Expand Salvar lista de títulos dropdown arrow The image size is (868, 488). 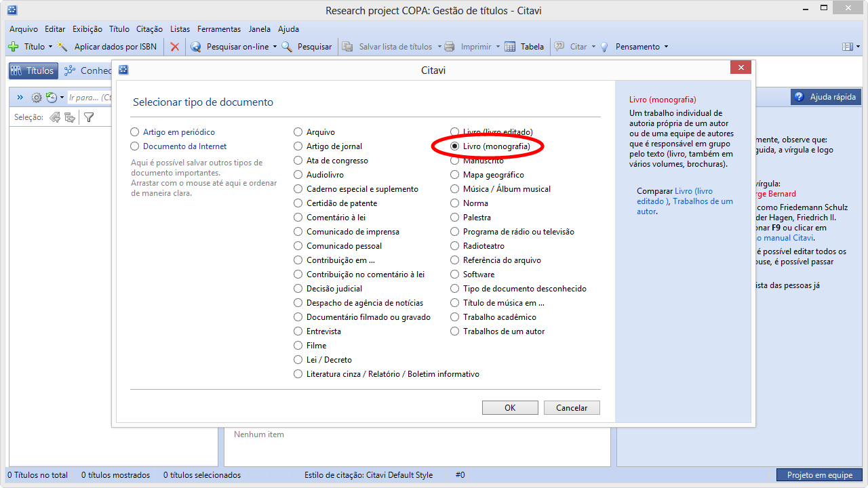click(439, 47)
